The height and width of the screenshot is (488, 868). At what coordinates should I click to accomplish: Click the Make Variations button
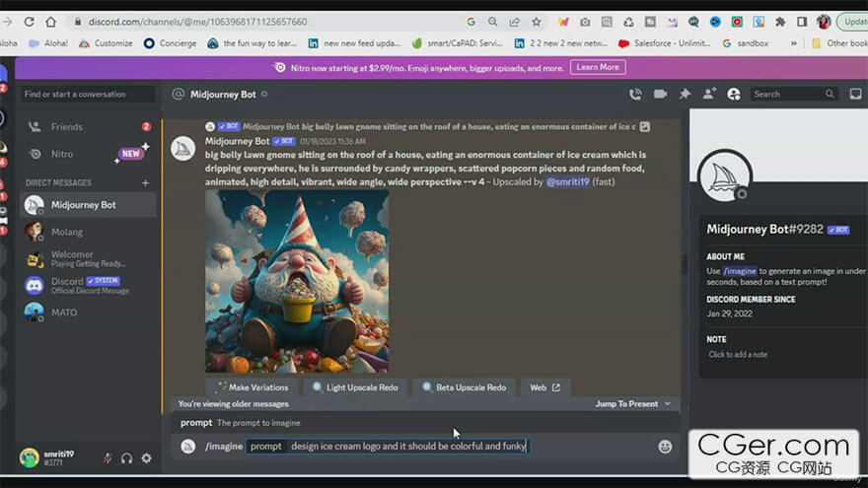click(x=253, y=387)
